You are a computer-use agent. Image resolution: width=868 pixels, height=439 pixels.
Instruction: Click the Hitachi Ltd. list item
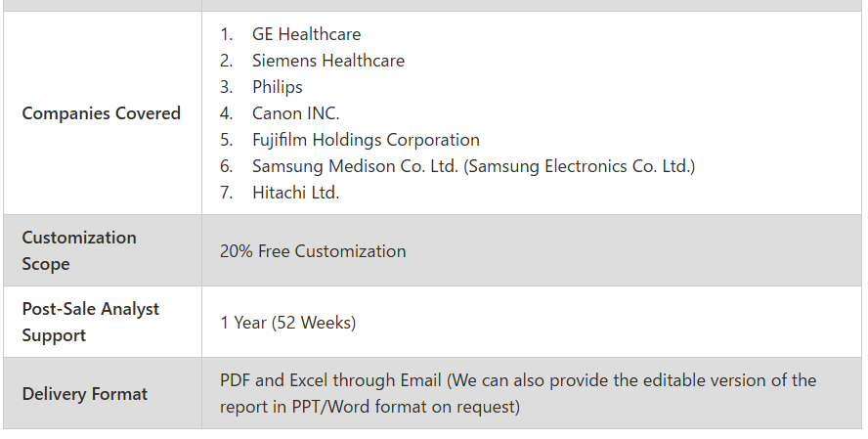click(x=295, y=193)
